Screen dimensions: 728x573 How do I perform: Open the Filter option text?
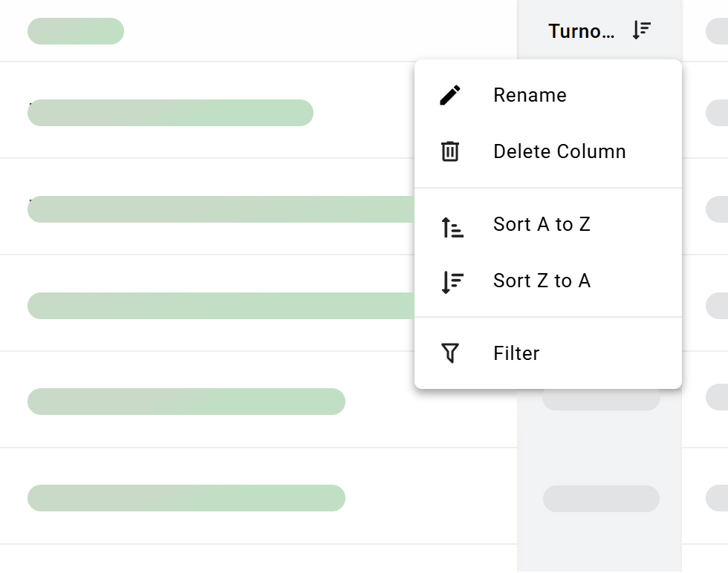pyautogui.click(x=516, y=353)
